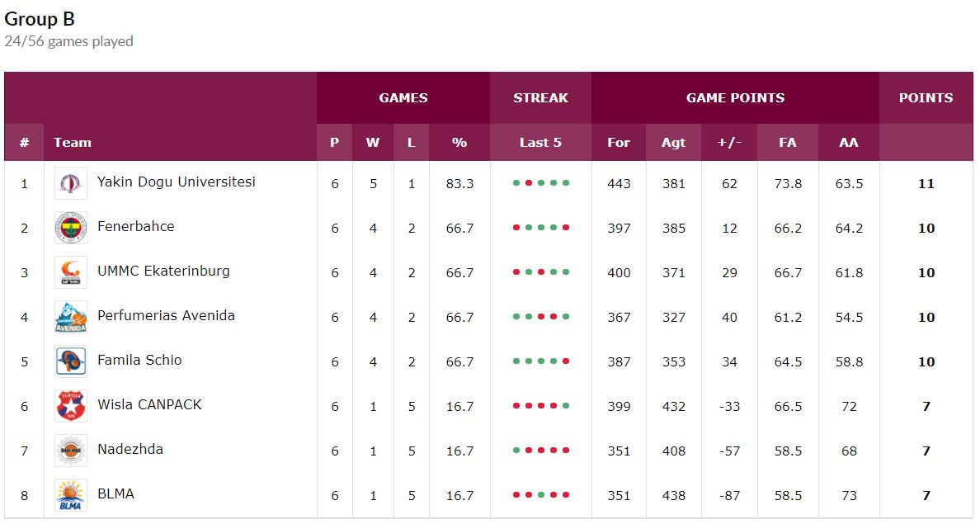Click the Fenerbahce team logo
The height and width of the screenshot is (524, 980).
(x=71, y=228)
